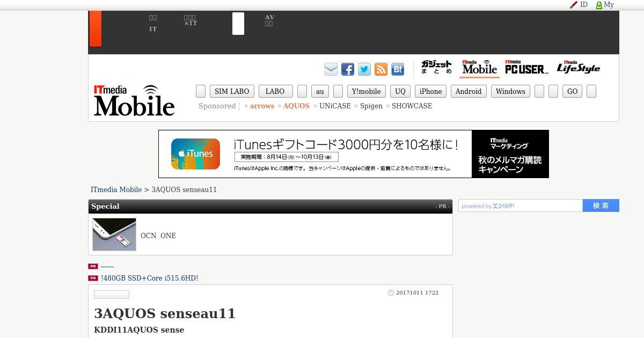Click the large ITmedia Mobile site logo
644x338 pixels.
[x=134, y=100]
